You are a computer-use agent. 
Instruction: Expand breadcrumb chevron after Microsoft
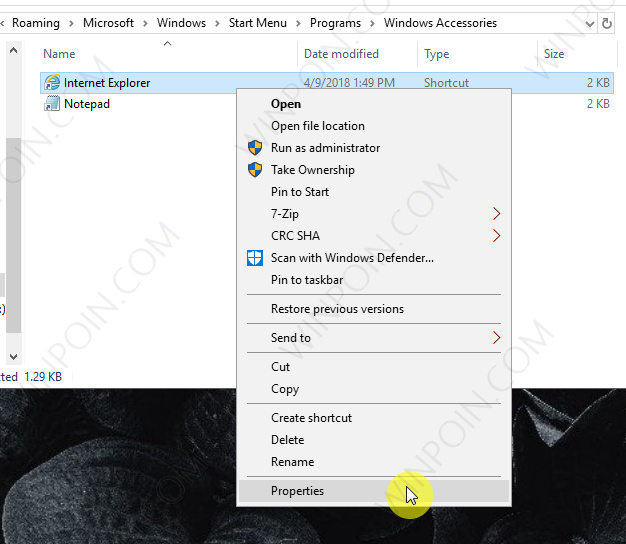point(145,24)
